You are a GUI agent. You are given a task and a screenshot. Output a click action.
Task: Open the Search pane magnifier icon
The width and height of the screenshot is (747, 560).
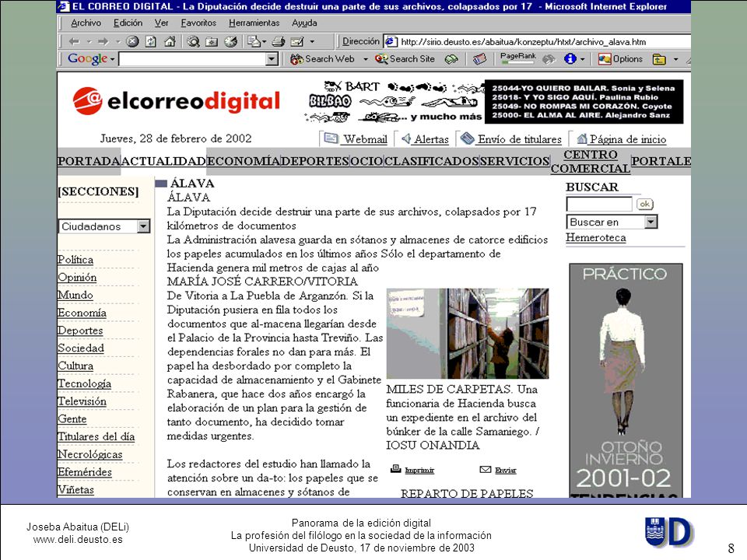193,41
